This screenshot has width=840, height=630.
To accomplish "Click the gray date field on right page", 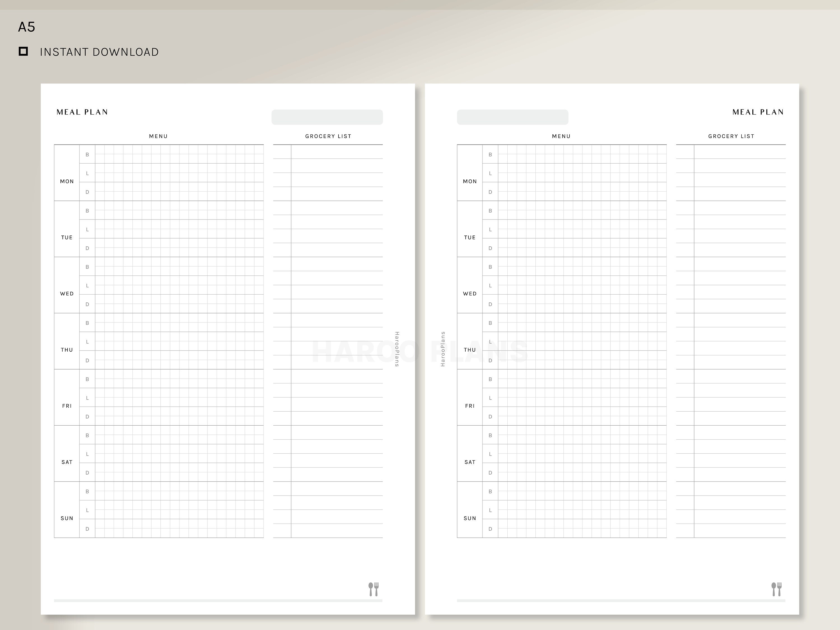I will pos(513,117).
